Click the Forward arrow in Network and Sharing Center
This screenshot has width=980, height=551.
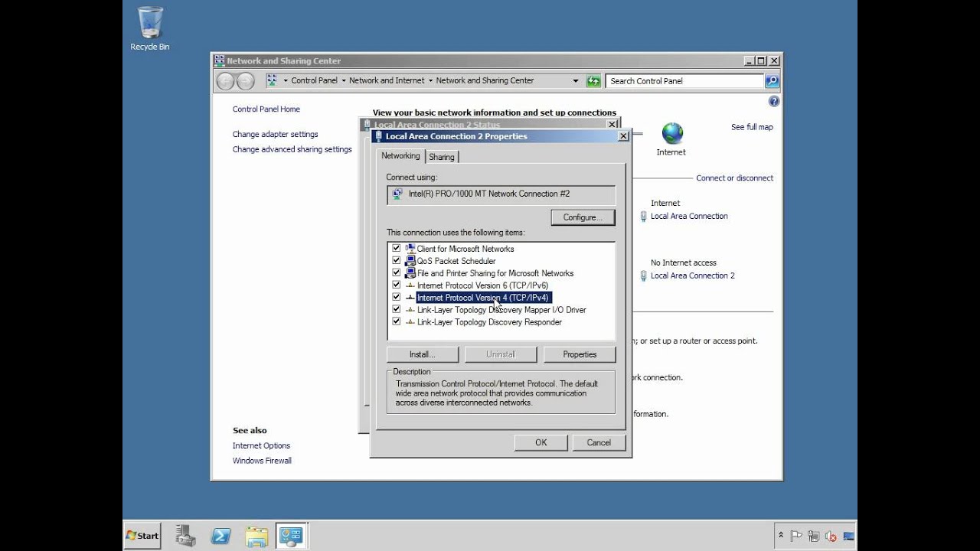point(245,80)
